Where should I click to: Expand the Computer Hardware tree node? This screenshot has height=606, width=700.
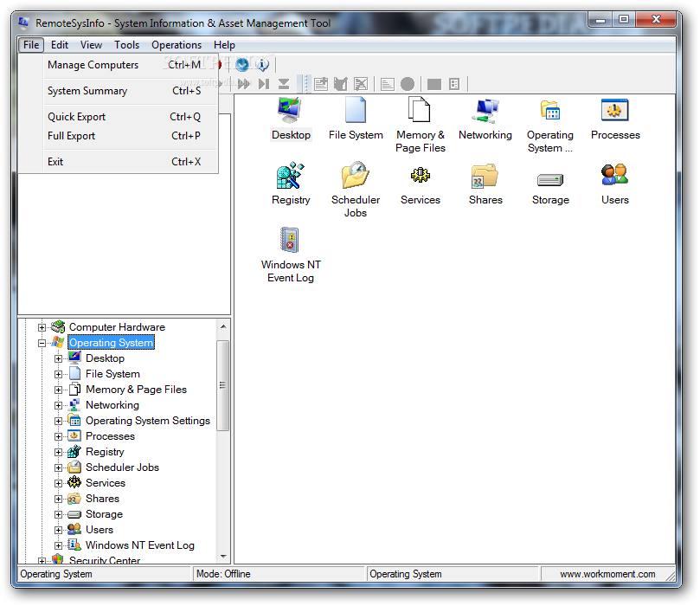click(x=42, y=327)
